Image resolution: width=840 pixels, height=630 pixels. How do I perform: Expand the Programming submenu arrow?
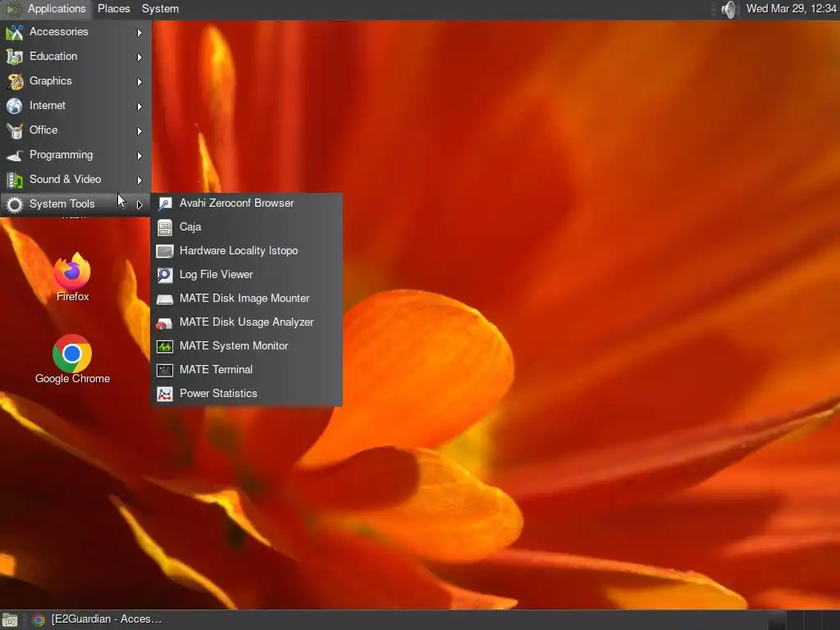139,156
